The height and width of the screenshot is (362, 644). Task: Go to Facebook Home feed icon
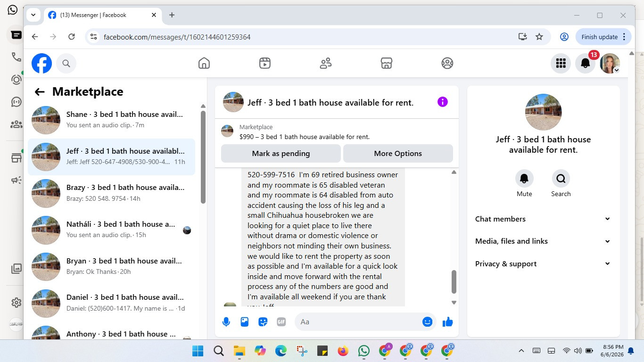[x=204, y=63]
